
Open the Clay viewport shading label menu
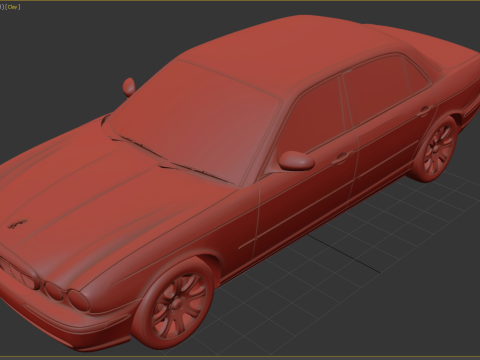[x=12, y=7]
